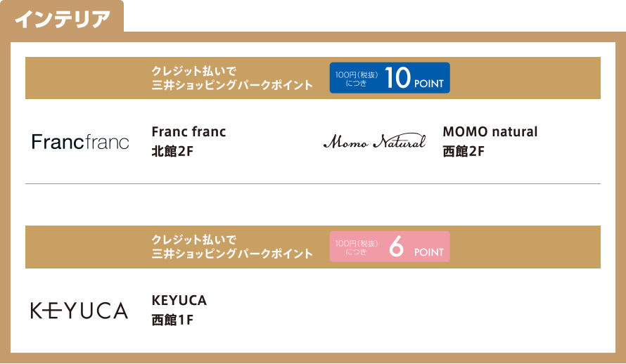Click the Momo Natural script logo
Viewport: 626px width, 364px height.
click(374, 141)
